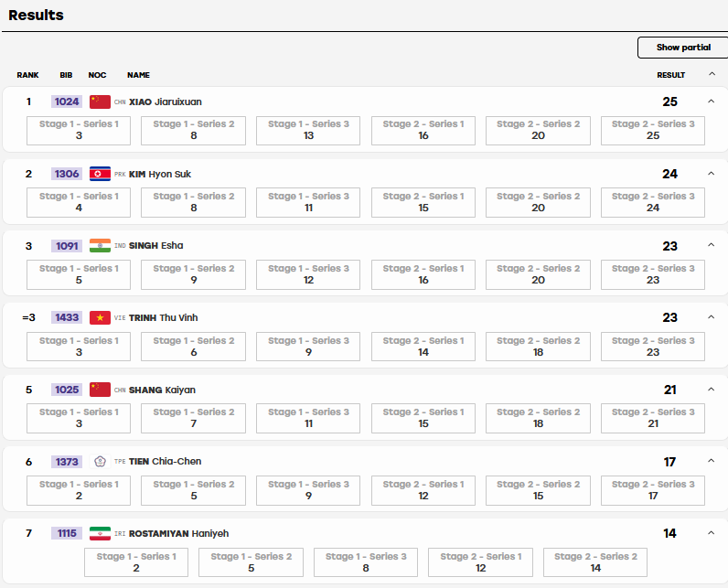Click XIAO Jiaruixuan's final result 25
Viewport: 728px width, 588px height.
click(670, 102)
